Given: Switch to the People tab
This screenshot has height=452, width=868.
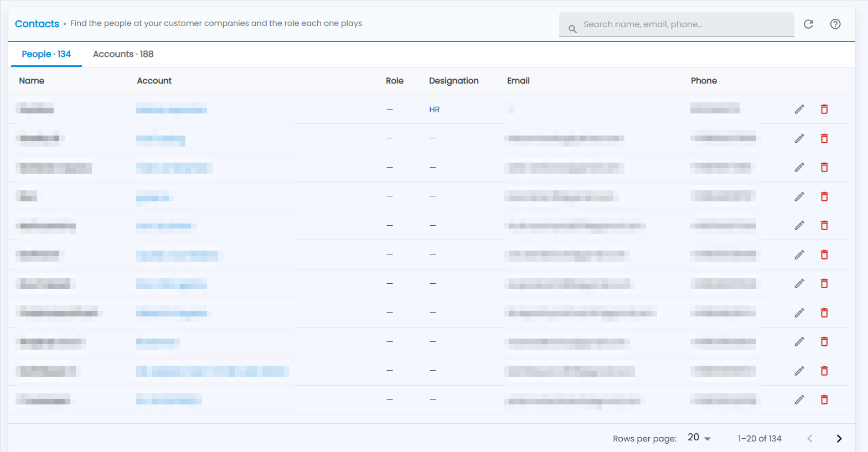Looking at the screenshot, I should tap(46, 54).
